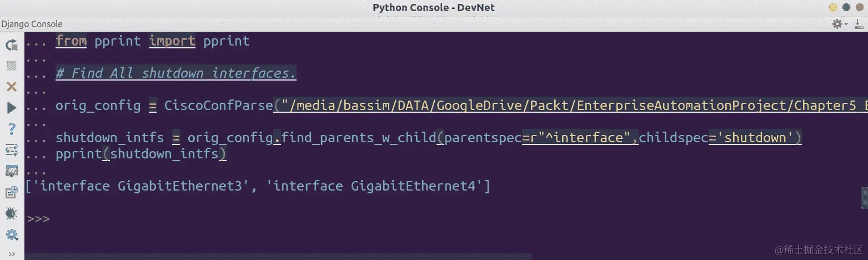
Task: Select the Django Console tab
Action: (x=31, y=24)
